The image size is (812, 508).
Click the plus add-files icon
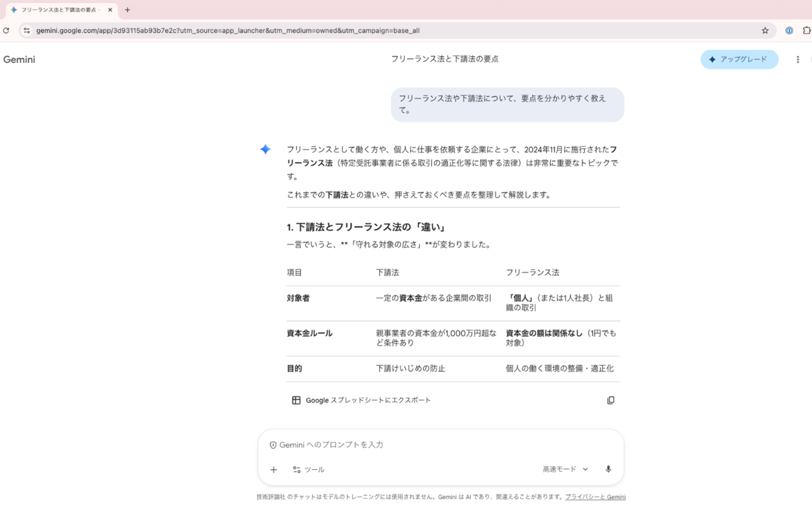tap(273, 470)
